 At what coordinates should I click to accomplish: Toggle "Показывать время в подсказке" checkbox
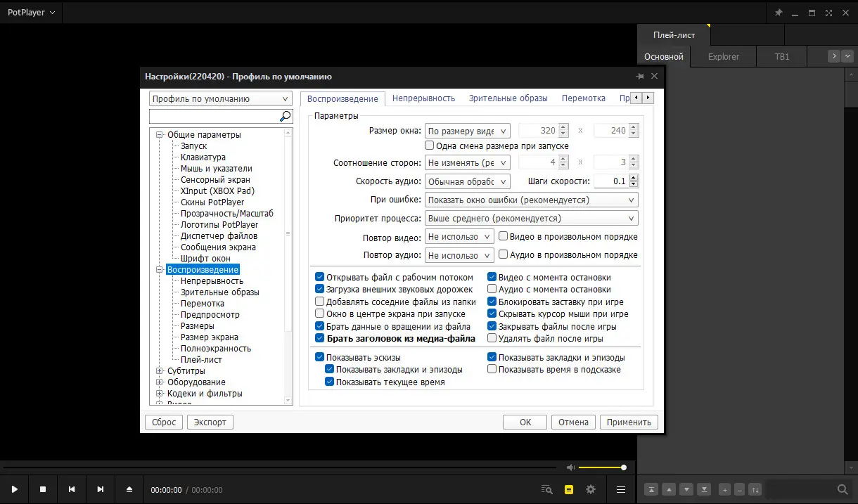pyautogui.click(x=492, y=369)
